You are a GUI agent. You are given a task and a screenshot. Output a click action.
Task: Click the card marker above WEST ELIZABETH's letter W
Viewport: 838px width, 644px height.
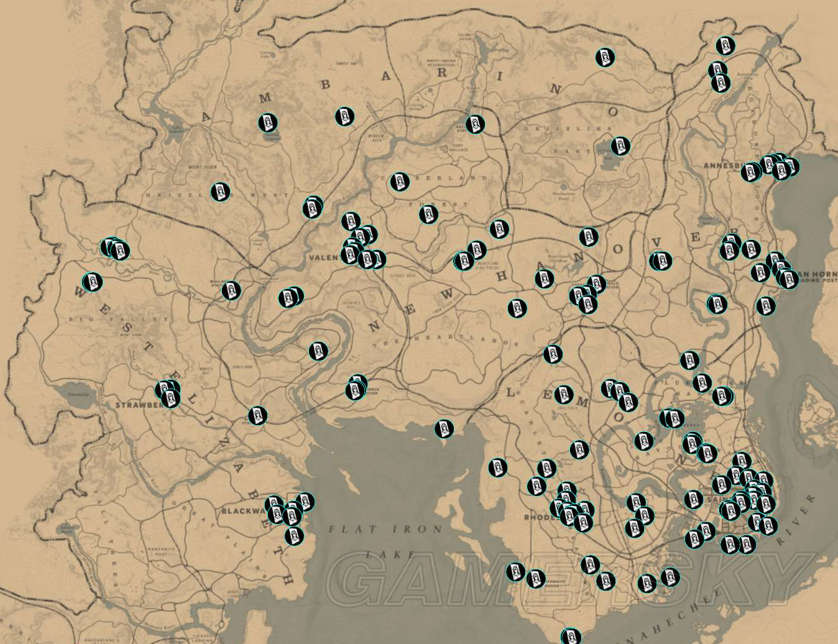pos(92,282)
